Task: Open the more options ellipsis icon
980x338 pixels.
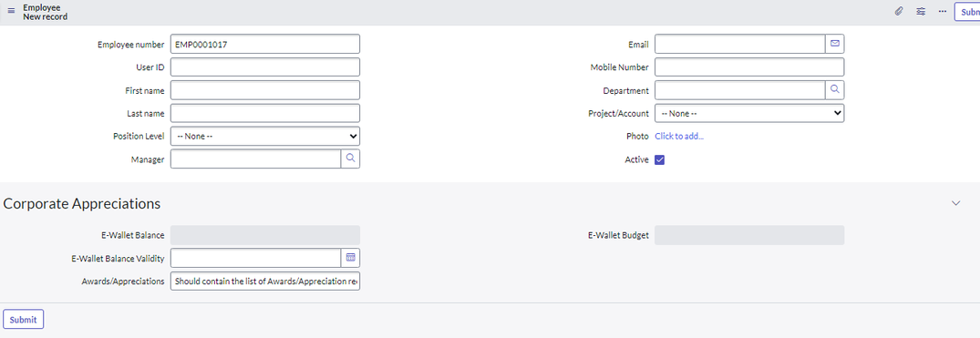Action: click(943, 11)
